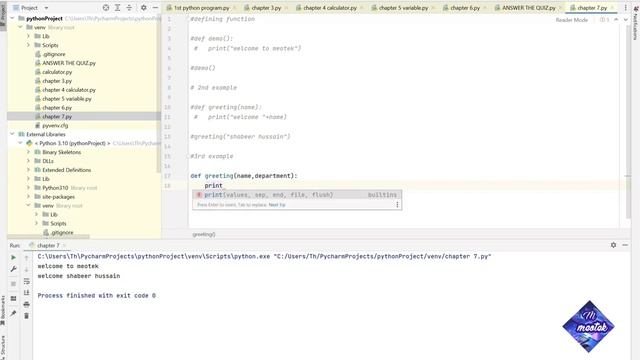Viewport: 640px width, 360px height.
Task: Close the chapter 7.py editor tab
Action: click(x=613, y=8)
